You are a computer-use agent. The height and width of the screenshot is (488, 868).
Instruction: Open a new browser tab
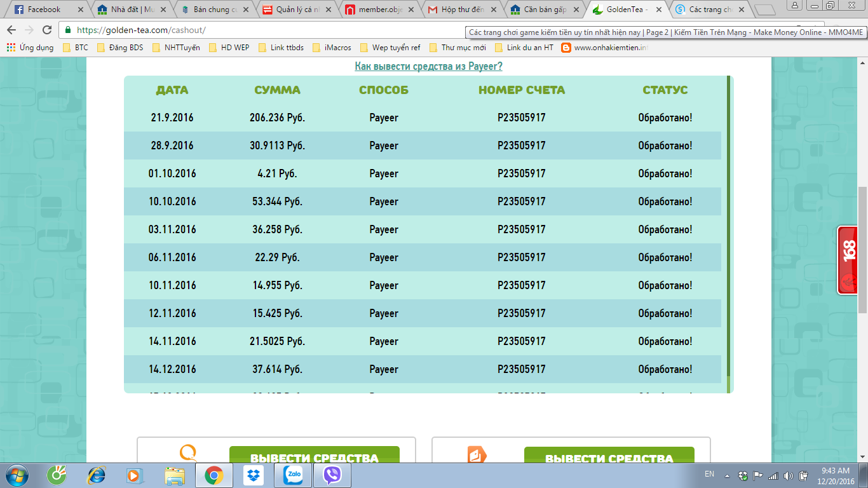764,10
